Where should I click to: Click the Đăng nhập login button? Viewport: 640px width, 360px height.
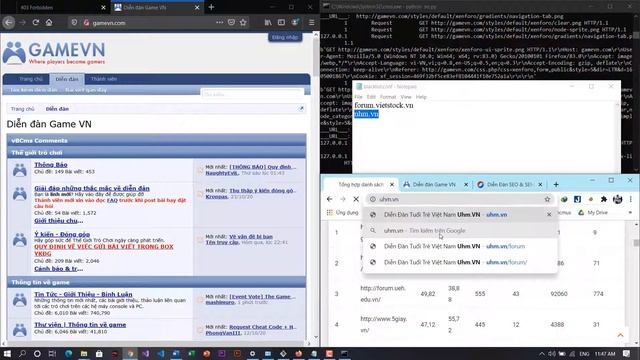284,37
